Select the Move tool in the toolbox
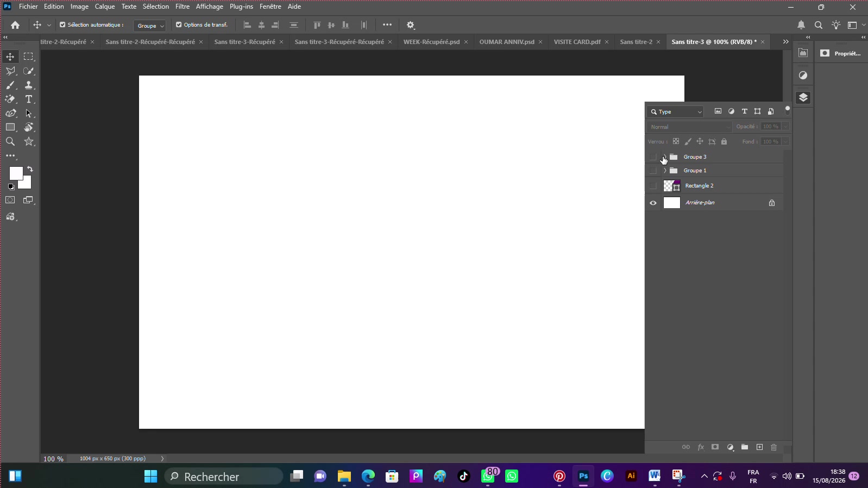 point(10,57)
